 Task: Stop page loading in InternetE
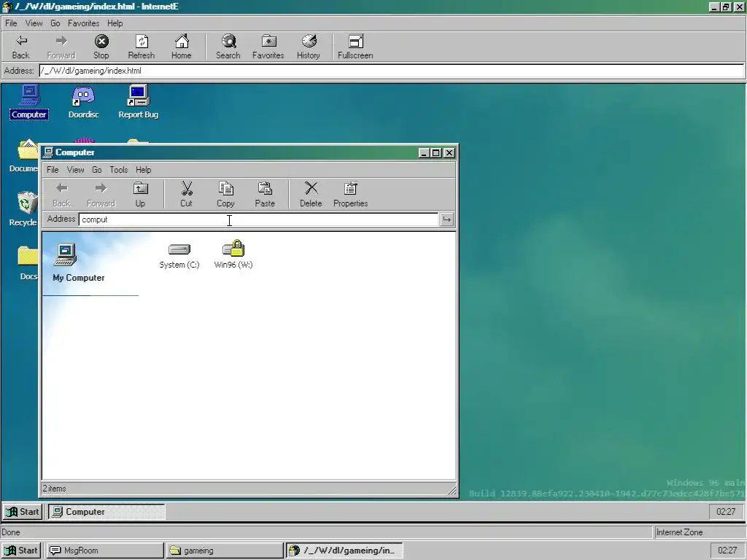point(101,47)
